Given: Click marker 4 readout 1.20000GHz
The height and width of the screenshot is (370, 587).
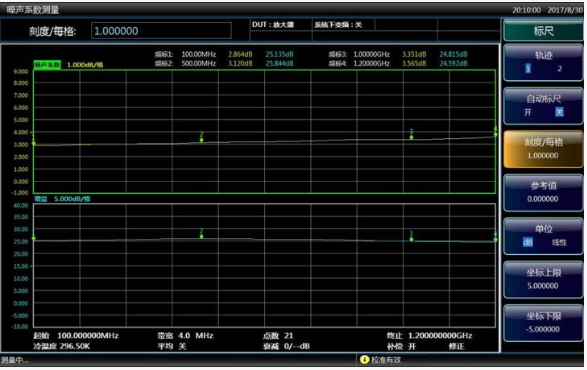Looking at the screenshot, I should [372, 63].
